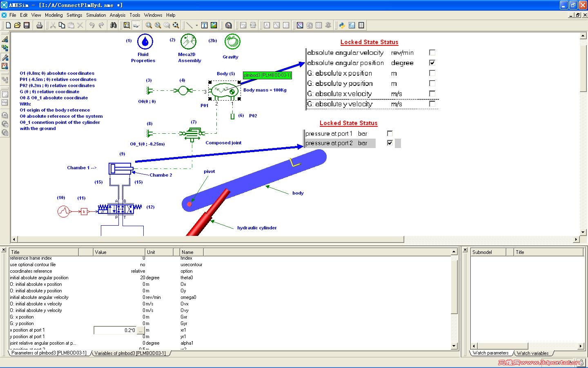Image resolution: width=588 pixels, height=368 pixels.
Task: Toggle G: absolute x position checkbox
Action: click(432, 73)
